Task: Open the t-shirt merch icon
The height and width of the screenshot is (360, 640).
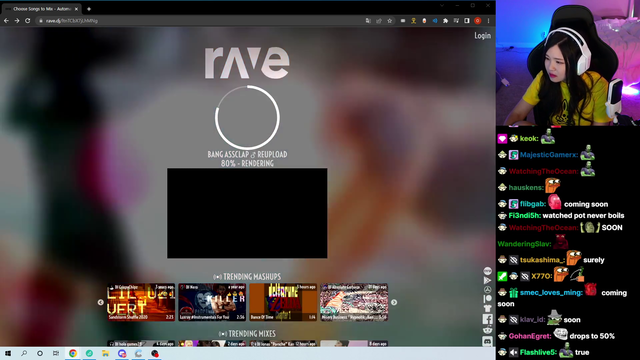Action: pos(487,309)
